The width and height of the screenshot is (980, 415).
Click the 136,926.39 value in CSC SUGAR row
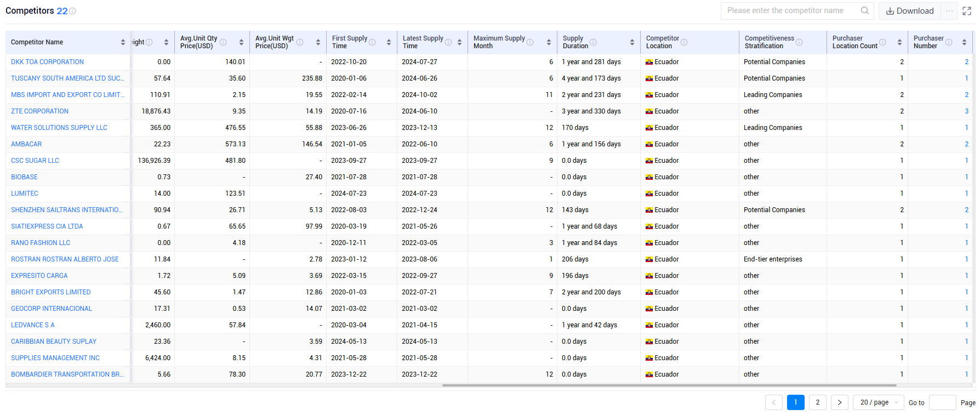tap(154, 161)
